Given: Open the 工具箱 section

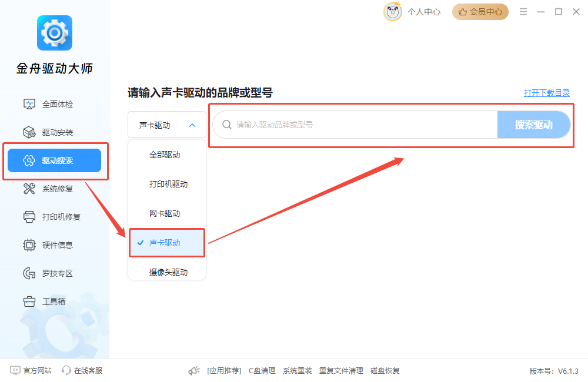Looking at the screenshot, I should (54, 301).
